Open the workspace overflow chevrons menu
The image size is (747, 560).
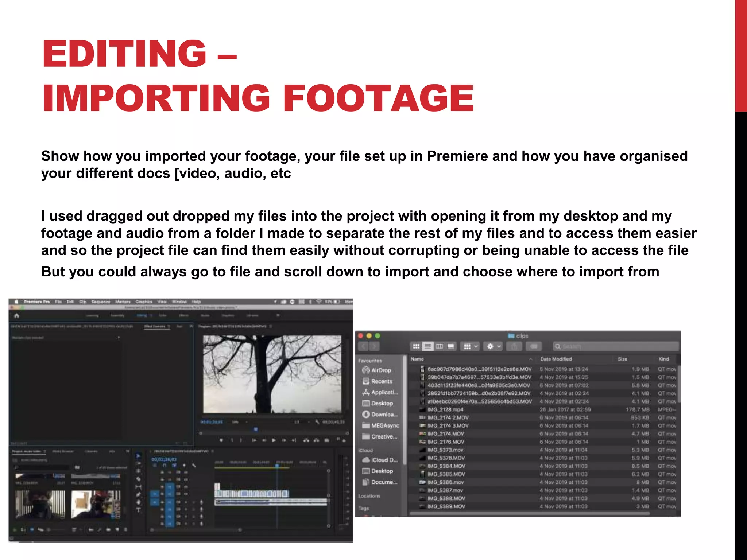pyautogui.click(x=278, y=315)
